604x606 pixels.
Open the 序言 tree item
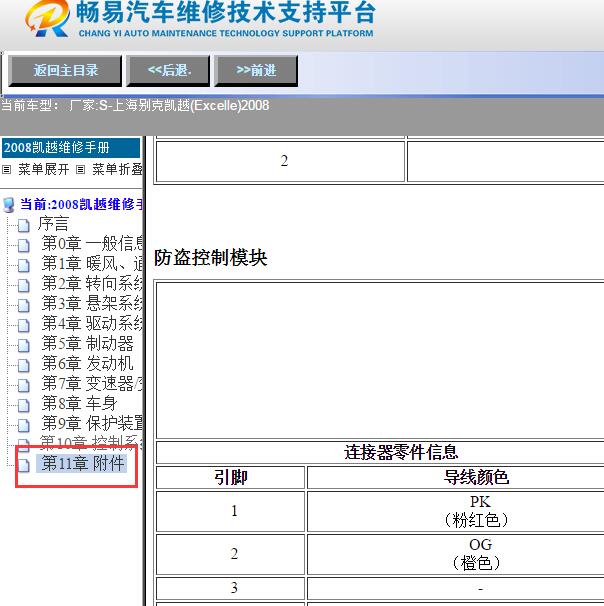tap(53, 224)
